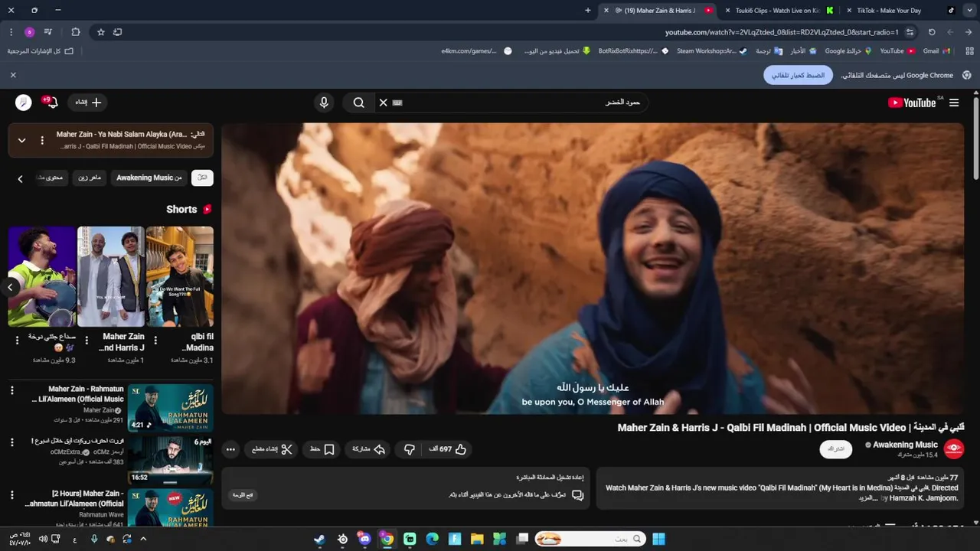Expand the video description with ...المزيد
Viewport: 980px width, 551px height.
(867, 498)
